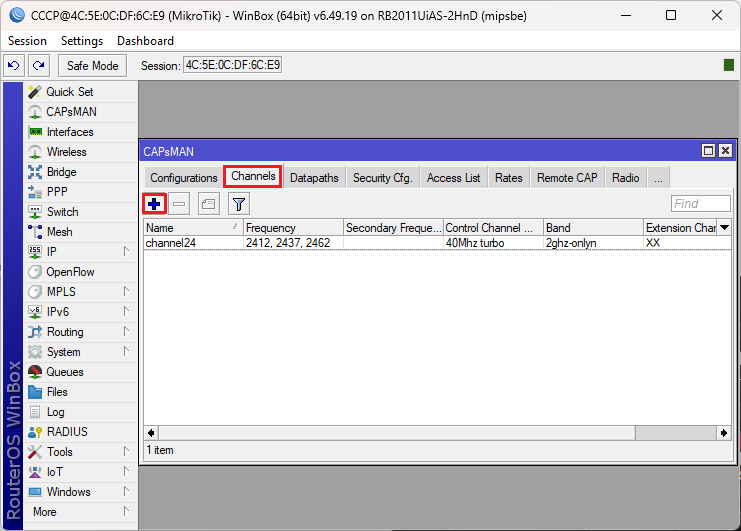The width and height of the screenshot is (741, 531).
Task: Show more tabs via ellipsis
Action: (658, 178)
